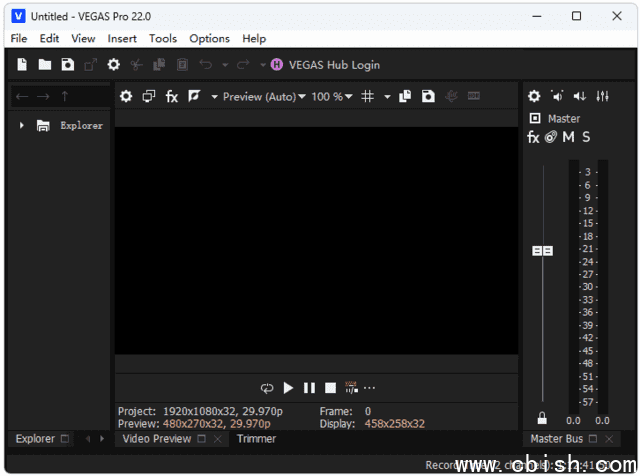Screen dimensions: 640x476
Task: Click Copy Snapshot to Clipboard icon
Action: click(405, 97)
